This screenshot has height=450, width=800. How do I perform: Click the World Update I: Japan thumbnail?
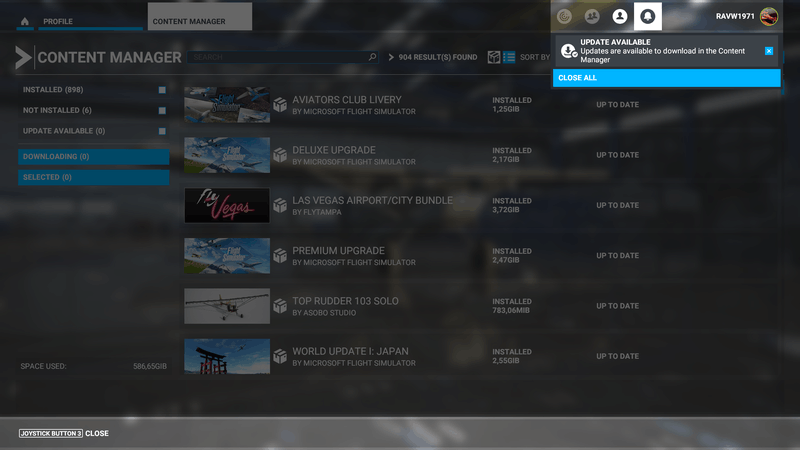click(227, 356)
